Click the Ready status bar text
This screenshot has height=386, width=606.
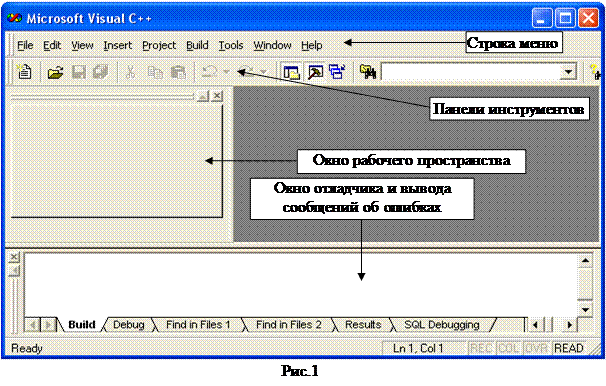click(x=27, y=349)
